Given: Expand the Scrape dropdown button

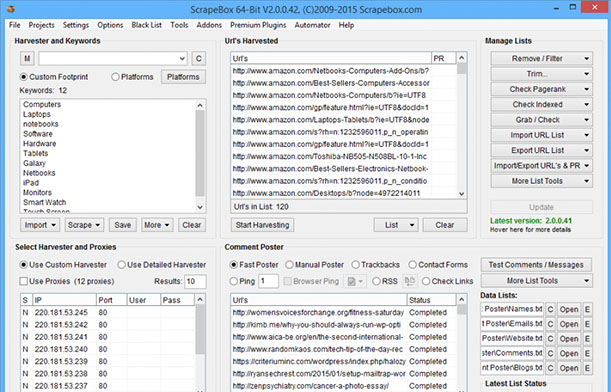Looking at the screenshot, I should click(84, 225).
